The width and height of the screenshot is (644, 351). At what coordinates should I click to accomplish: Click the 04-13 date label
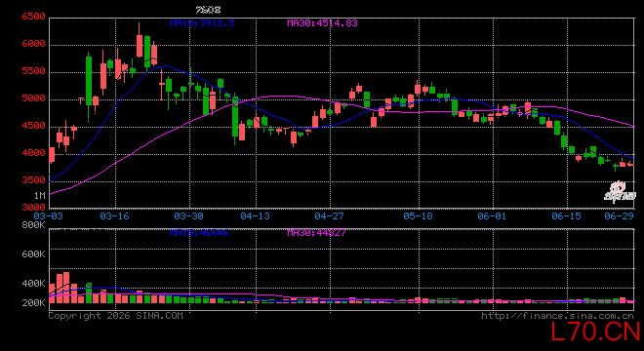255,215
